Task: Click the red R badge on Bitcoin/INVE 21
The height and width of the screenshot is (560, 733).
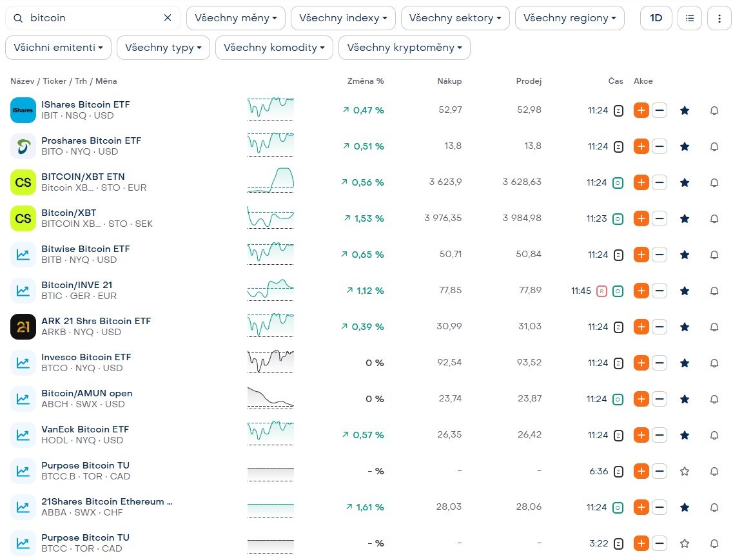Action: click(601, 291)
